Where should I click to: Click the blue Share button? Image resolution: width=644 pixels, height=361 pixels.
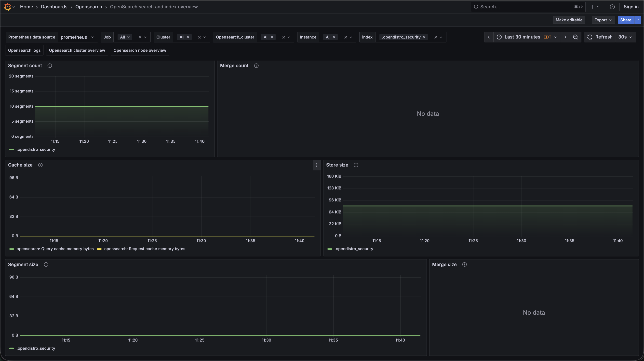tap(626, 20)
